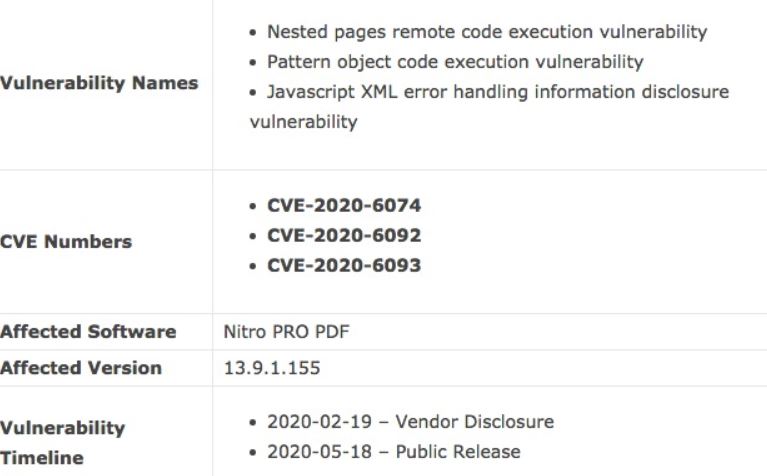Viewport: 767px width, 476px height.
Task: Click Nested pages remote code execution item
Action: (x=487, y=32)
